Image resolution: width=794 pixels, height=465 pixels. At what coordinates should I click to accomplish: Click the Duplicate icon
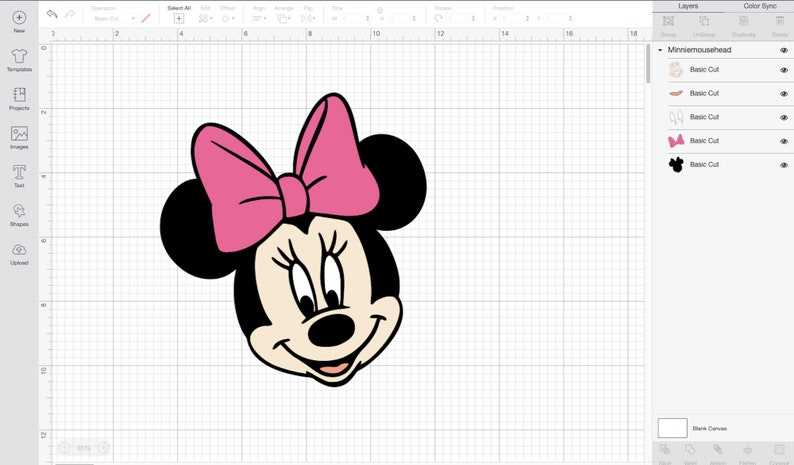pyautogui.click(x=743, y=21)
